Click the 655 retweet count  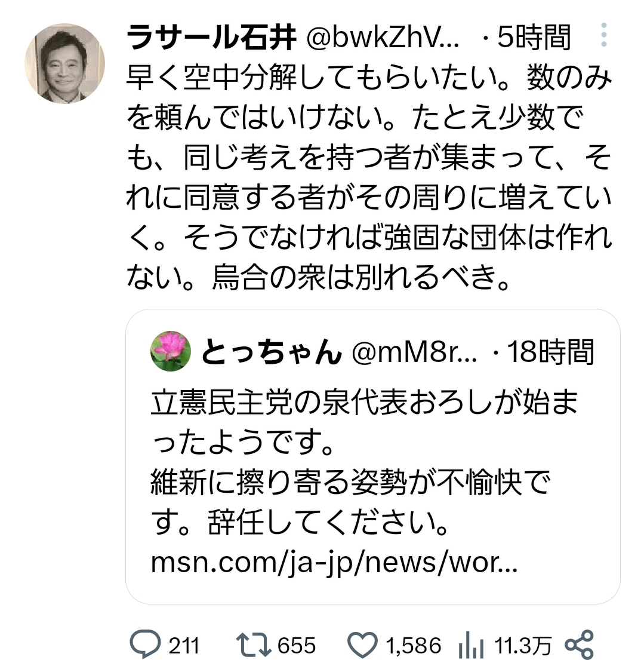297,645
